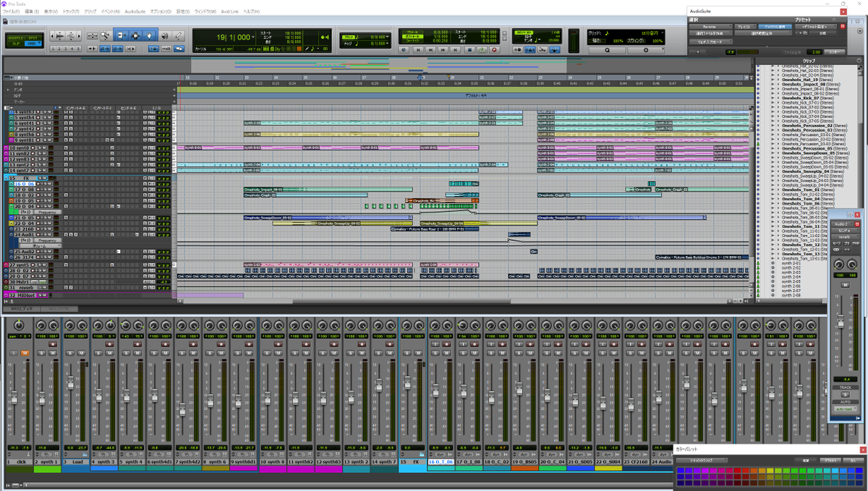
Task: Collapse the 15 FX folder track
Action: (5, 177)
